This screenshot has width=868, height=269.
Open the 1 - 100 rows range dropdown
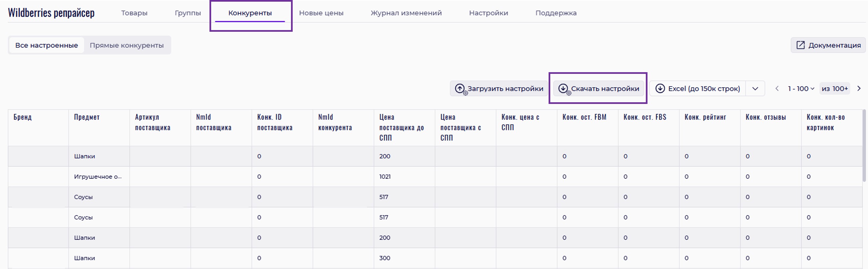coord(801,88)
